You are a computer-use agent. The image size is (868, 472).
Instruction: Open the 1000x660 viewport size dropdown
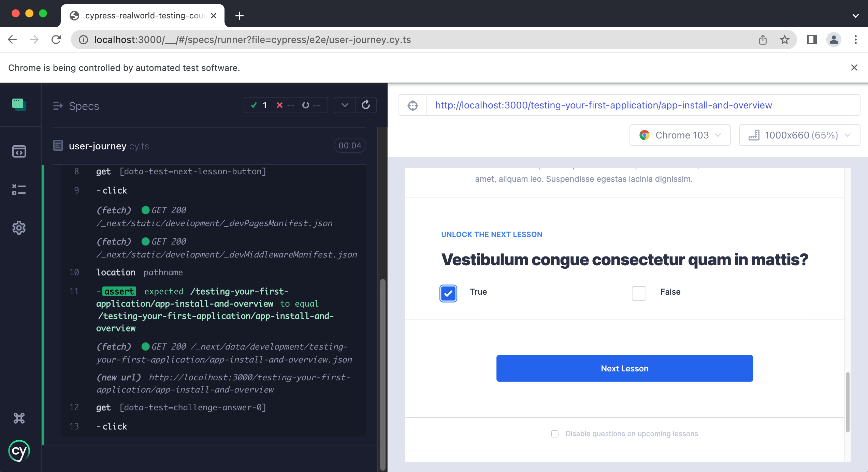point(799,135)
